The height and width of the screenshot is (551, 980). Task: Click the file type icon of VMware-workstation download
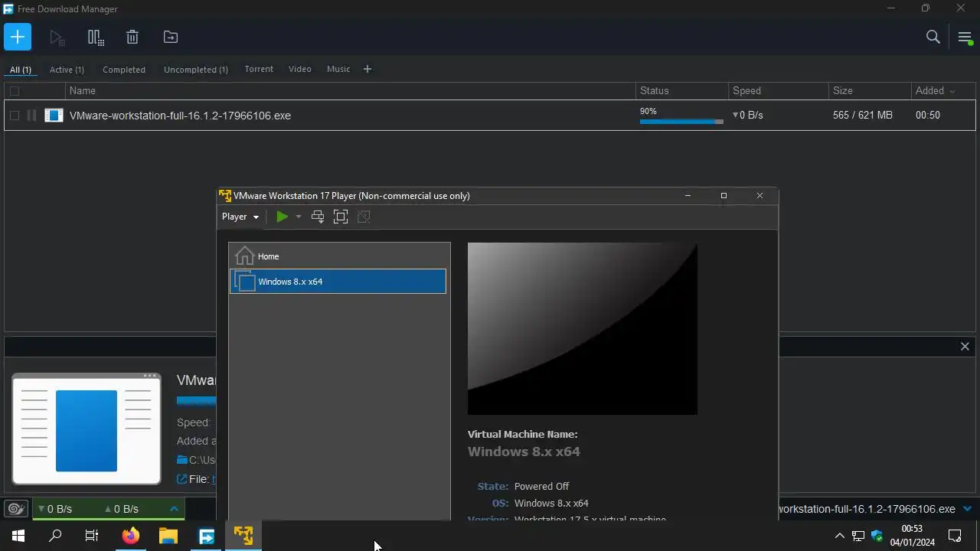tap(54, 116)
